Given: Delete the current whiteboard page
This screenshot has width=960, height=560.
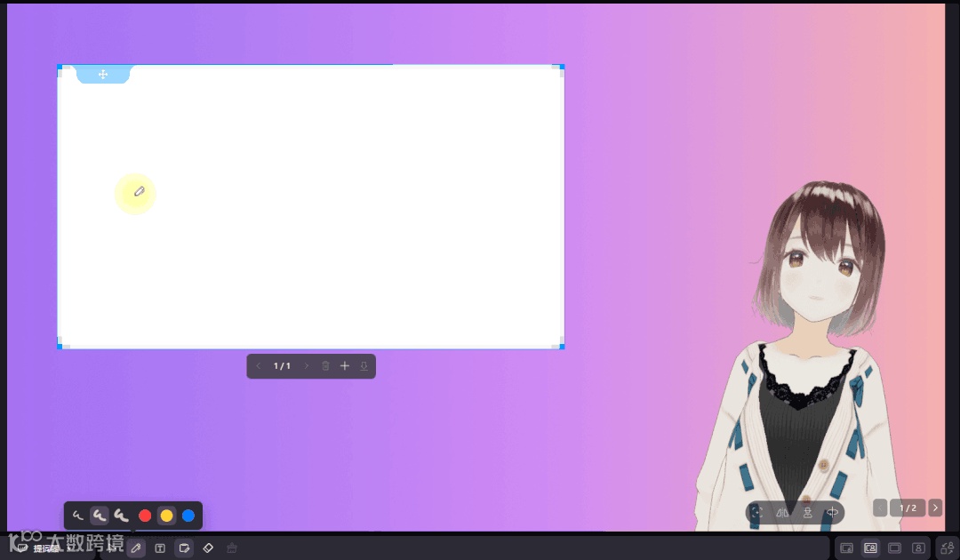Looking at the screenshot, I should coord(325,366).
